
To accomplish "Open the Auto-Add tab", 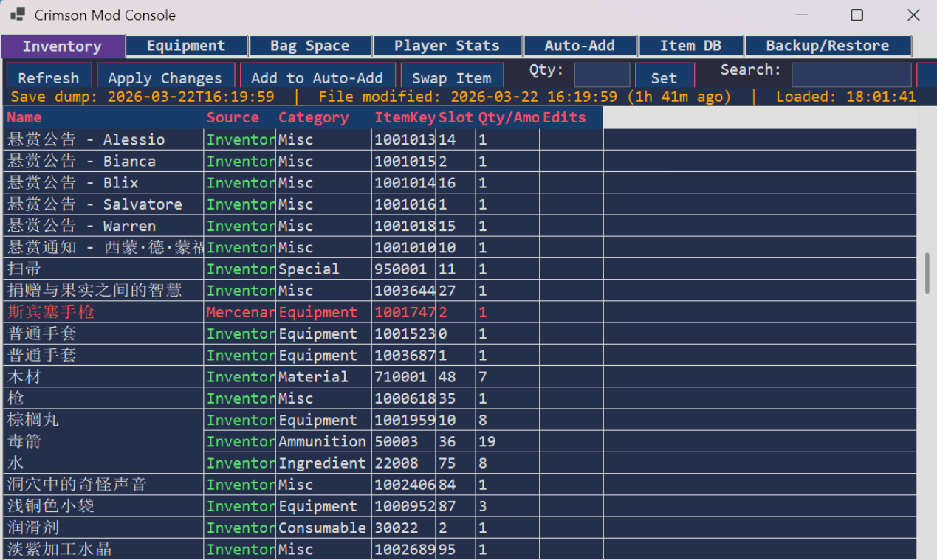I will tap(580, 46).
